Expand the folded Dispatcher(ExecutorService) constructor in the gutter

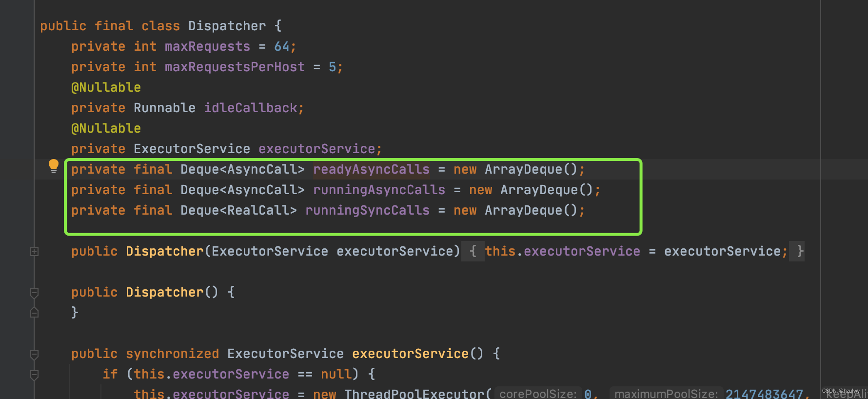(34, 252)
